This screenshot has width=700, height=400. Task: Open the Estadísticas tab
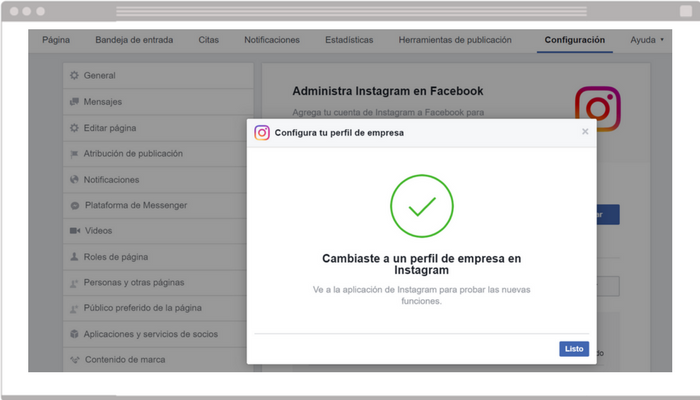tap(349, 40)
